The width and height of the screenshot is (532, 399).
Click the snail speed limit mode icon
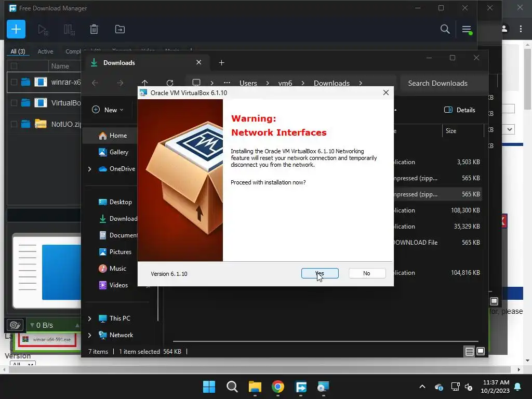[15, 325]
